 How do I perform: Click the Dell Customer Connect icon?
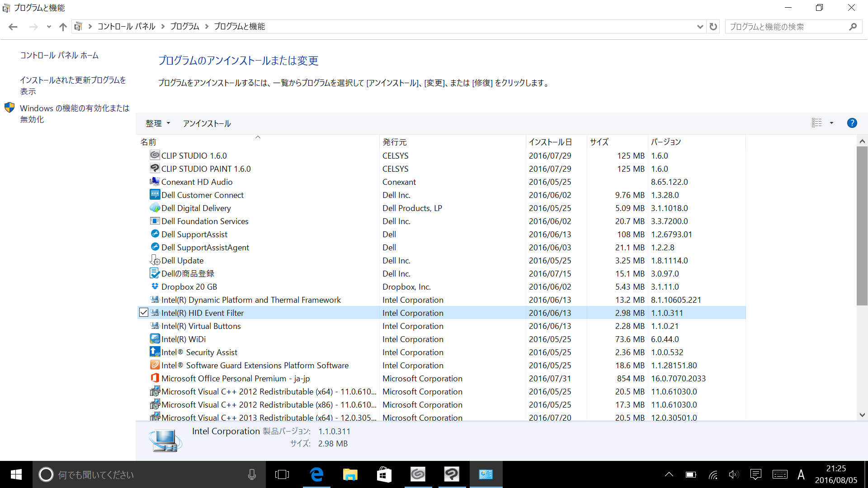point(155,195)
